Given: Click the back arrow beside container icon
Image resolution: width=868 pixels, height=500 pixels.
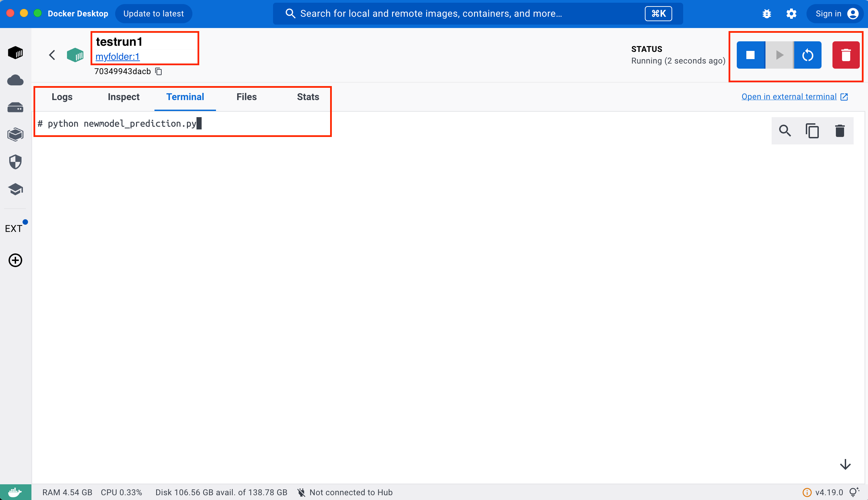Looking at the screenshot, I should (x=52, y=55).
